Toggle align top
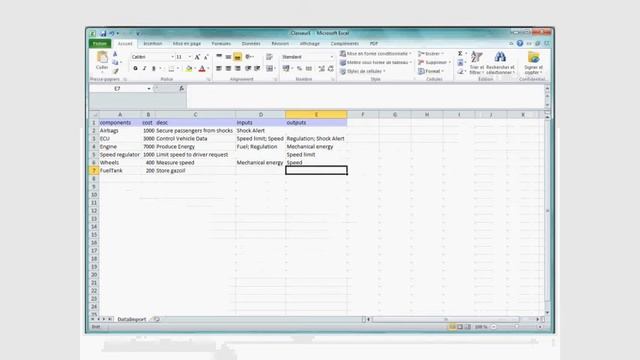This screenshot has width=640, height=360. click(x=219, y=57)
